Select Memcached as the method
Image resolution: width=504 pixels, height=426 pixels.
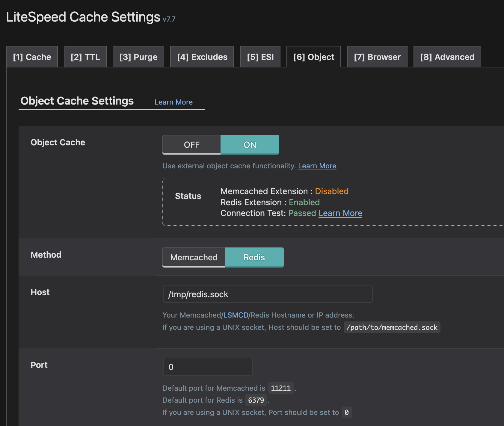pos(194,257)
